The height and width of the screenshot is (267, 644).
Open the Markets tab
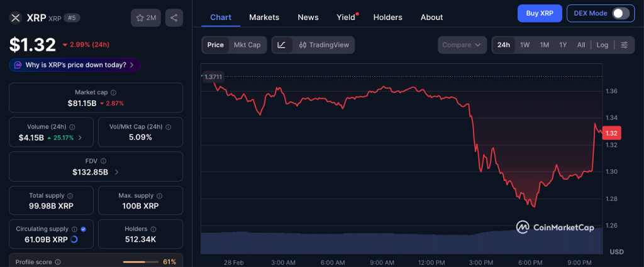(x=264, y=17)
